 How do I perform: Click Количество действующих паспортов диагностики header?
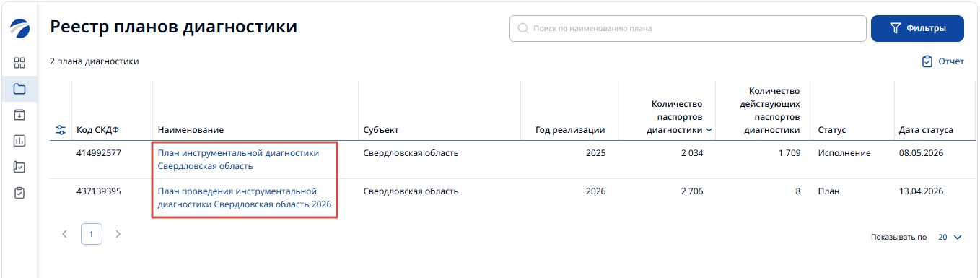[x=772, y=110]
